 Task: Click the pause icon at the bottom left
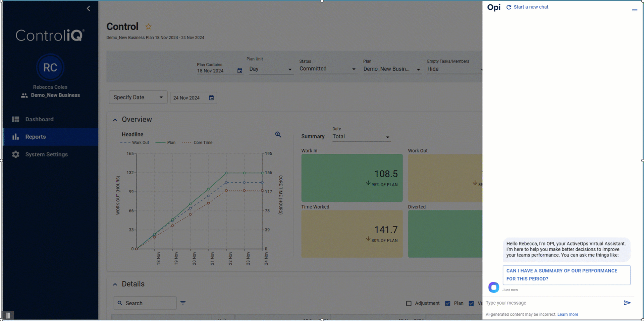pyautogui.click(x=8, y=315)
